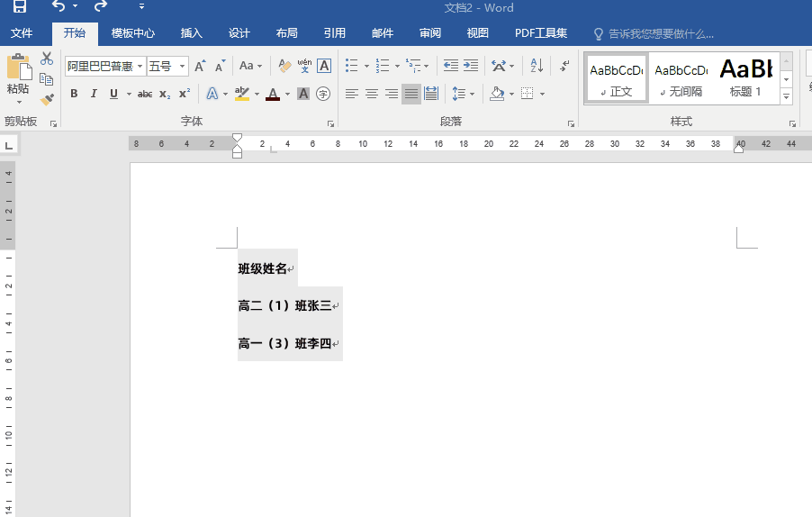Toggle Strikethrough formatting
The height and width of the screenshot is (517, 812).
[x=145, y=94]
